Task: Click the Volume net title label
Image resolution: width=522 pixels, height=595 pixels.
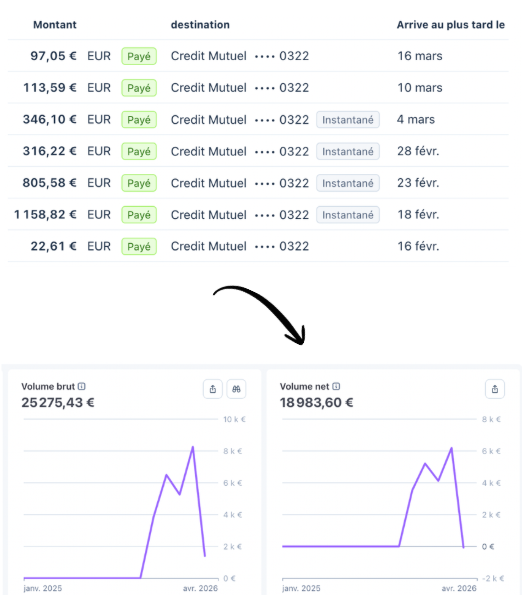Action: pyautogui.click(x=305, y=387)
